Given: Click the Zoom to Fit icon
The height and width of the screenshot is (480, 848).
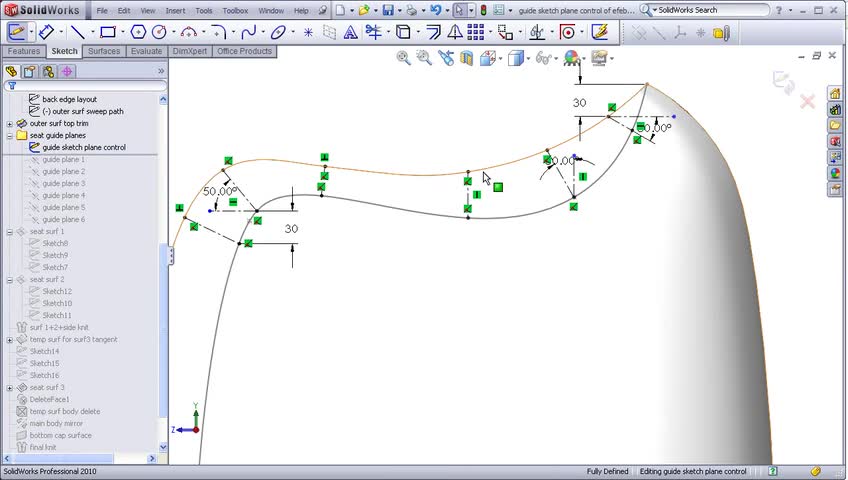Looking at the screenshot, I should click(403, 58).
